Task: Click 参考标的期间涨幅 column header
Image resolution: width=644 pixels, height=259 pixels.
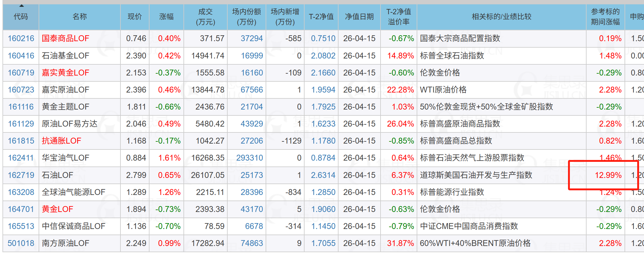Action: (605, 17)
